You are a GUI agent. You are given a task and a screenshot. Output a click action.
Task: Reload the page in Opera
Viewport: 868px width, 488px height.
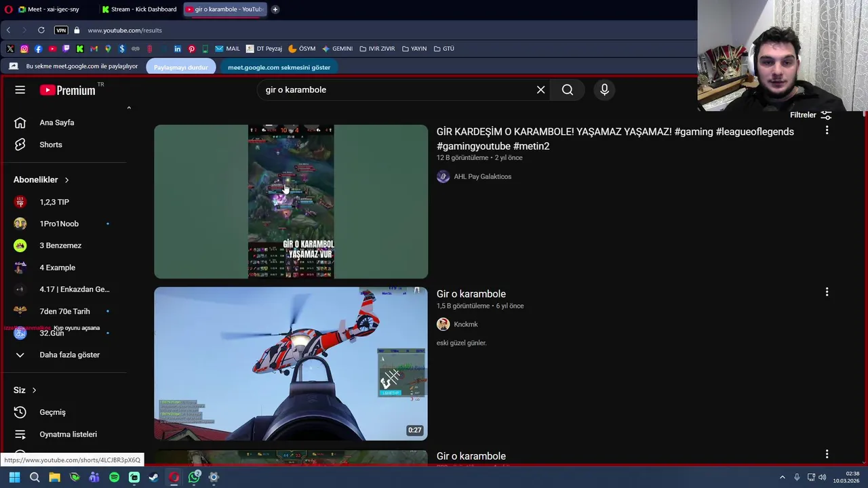[x=41, y=30]
